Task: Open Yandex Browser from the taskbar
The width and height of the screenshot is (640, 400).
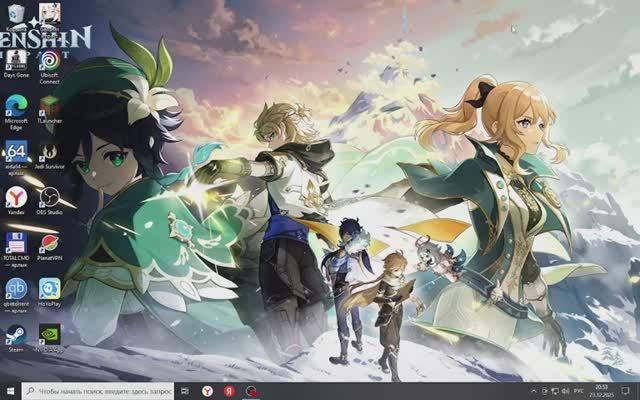Action: tap(207, 391)
